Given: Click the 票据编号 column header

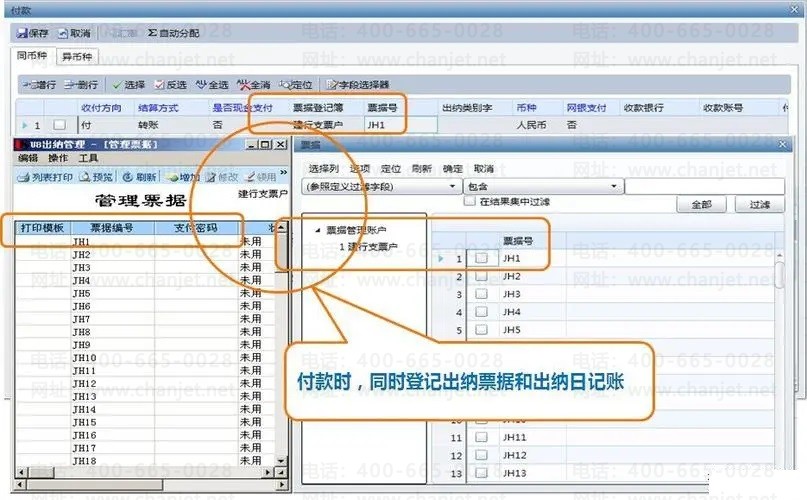Looking at the screenshot, I should (x=112, y=228).
